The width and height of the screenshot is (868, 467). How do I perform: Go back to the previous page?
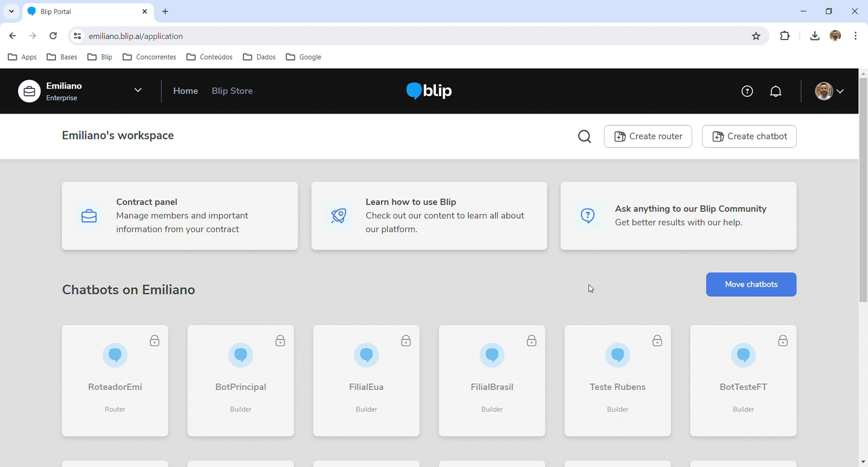click(x=13, y=36)
